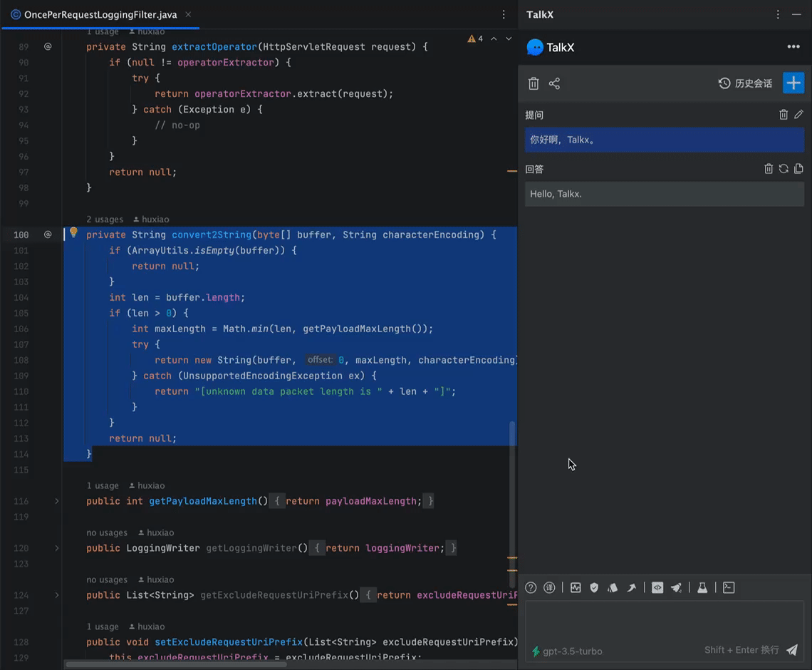
Task: Click 'no usages' hint above getExcludeRequestUriPrefix
Action: tap(107, 580)
